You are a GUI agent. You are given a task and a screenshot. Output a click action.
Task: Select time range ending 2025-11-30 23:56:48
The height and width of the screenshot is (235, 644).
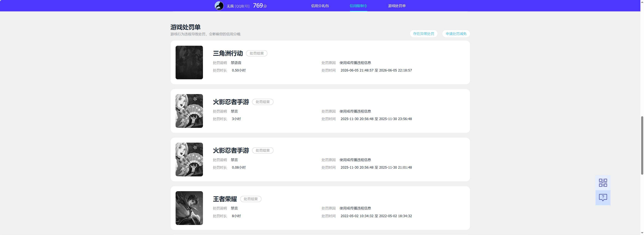tap(376, 119)
